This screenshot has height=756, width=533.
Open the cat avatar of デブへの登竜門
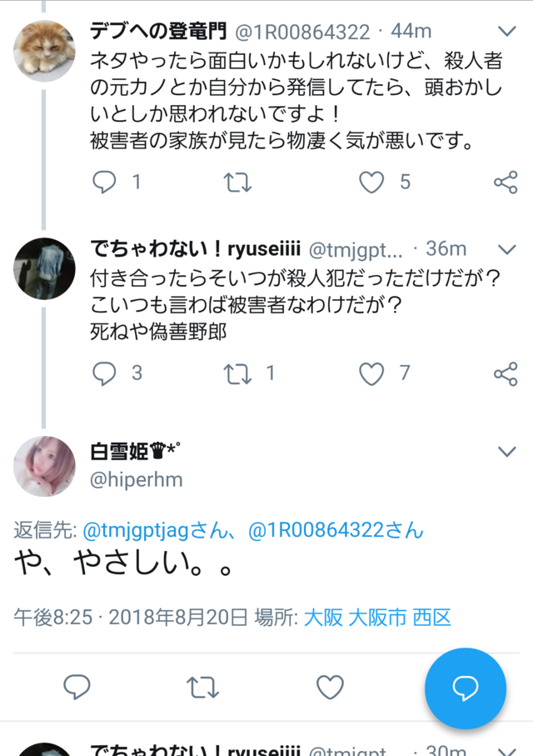click(45, 51)
